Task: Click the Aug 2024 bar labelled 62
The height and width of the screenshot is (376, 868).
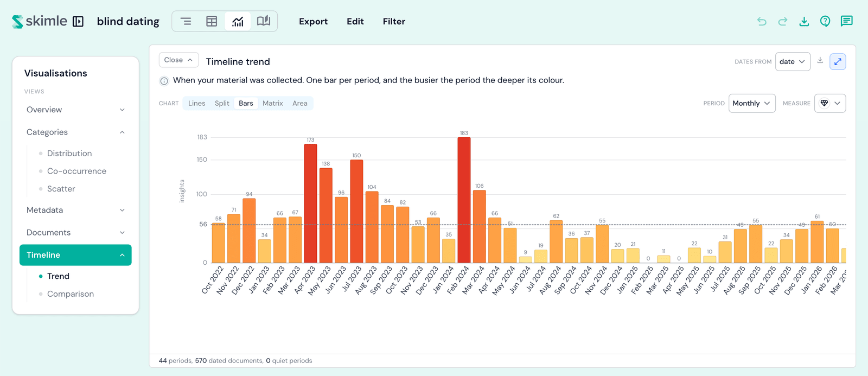Action: (556, 241)
